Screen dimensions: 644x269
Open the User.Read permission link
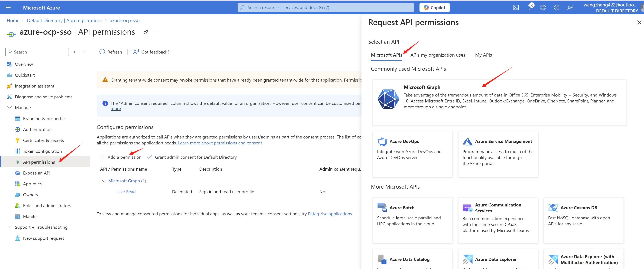pyautogui.click(x=126, y=192)
